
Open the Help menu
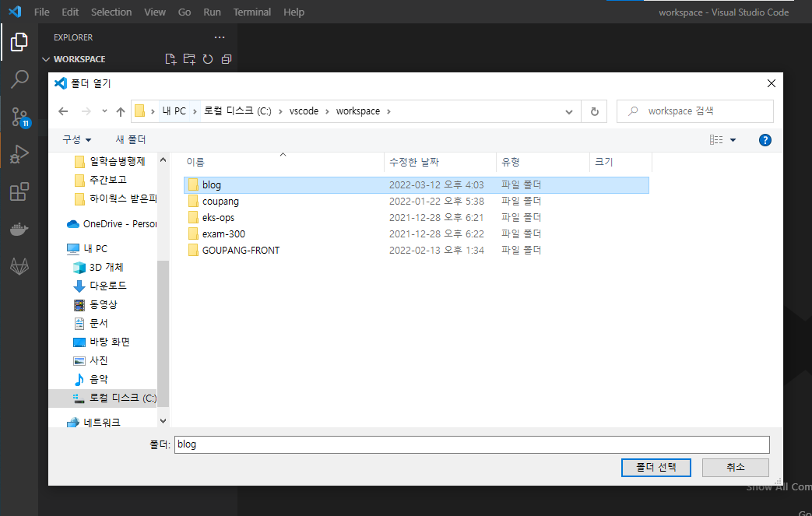click(x=294, y=12)
